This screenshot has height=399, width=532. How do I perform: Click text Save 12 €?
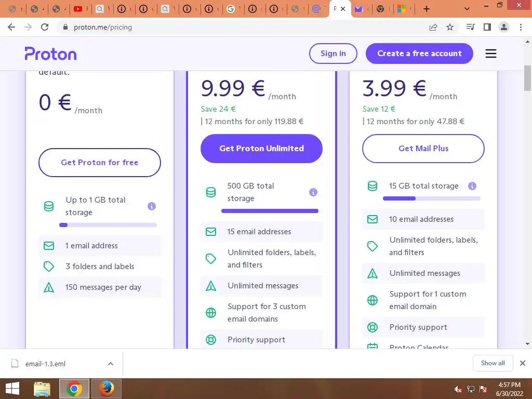pyautogui.click(x=379, y=109)
